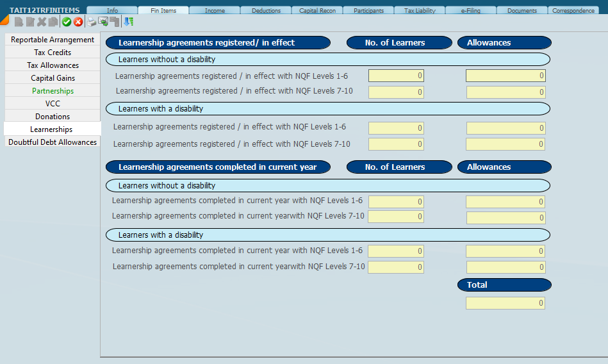
Task: Click the red cancel X icon
Action: pyautogui.click(x=78, y=22)
